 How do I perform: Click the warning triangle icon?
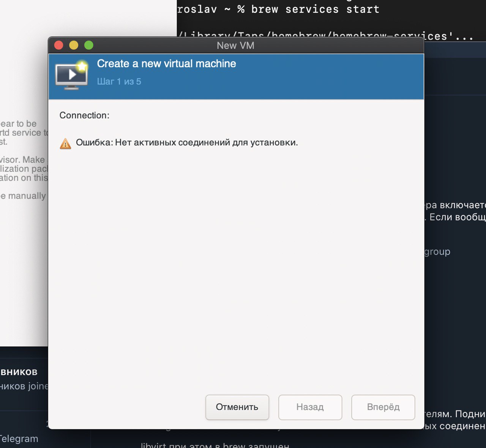click(x=65, y=144)
